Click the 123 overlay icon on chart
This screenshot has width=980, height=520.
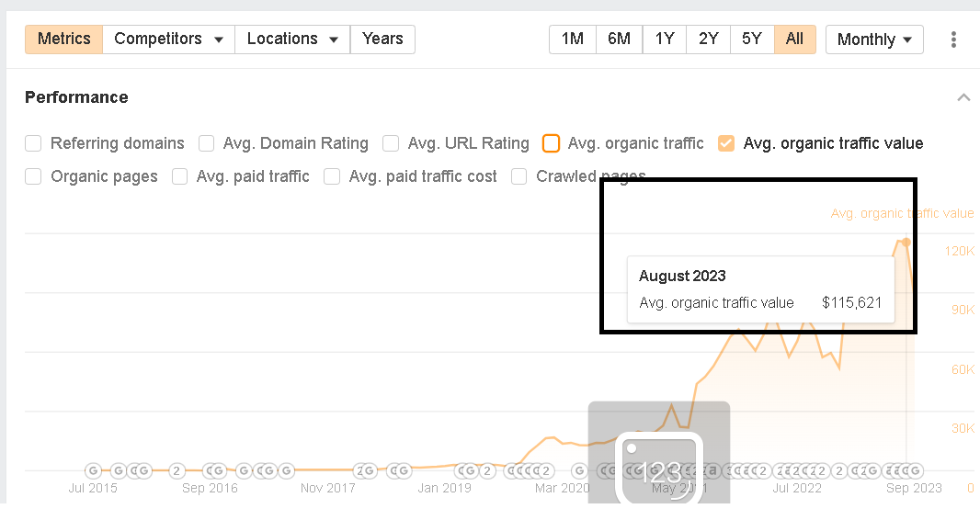(658, 469)
